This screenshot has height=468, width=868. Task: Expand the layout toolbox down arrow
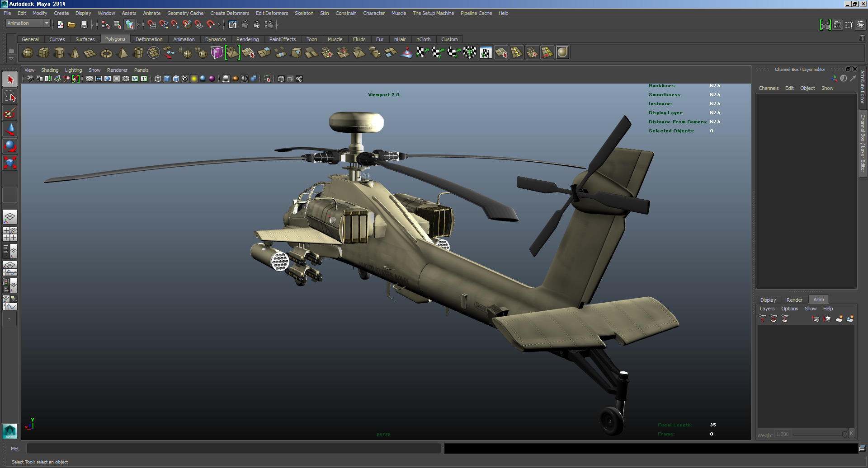[9, 319]
